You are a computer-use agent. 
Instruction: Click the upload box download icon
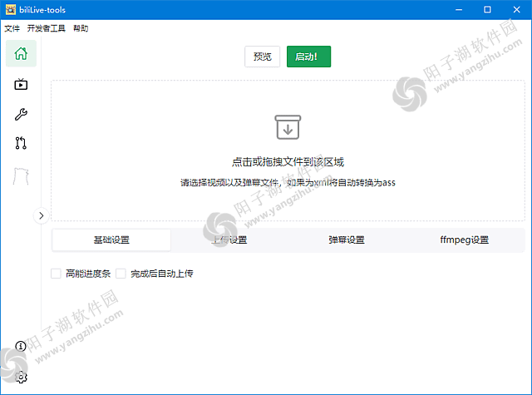[x=288, y=127]
